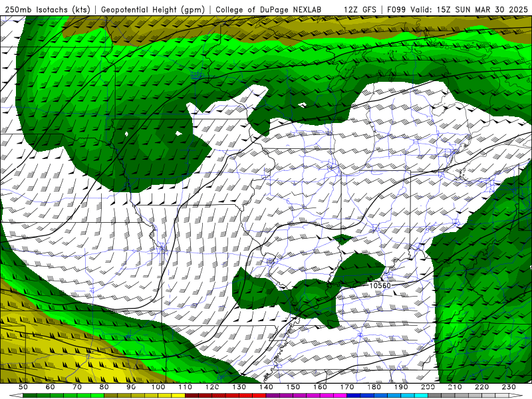Click the "200" value on the color scale
This screenshot has height=399, width=532.
click(x=428, y=387)
